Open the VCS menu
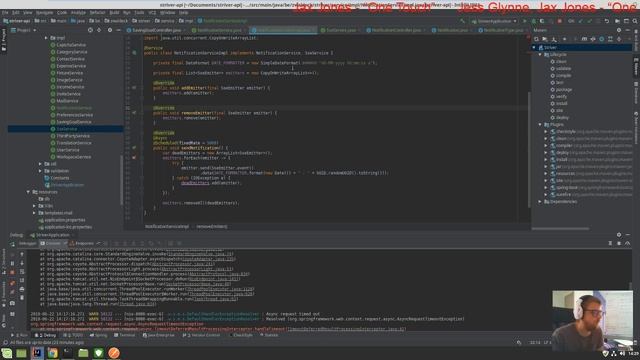This screenshot has width=640, height=360. click(152, 13)
